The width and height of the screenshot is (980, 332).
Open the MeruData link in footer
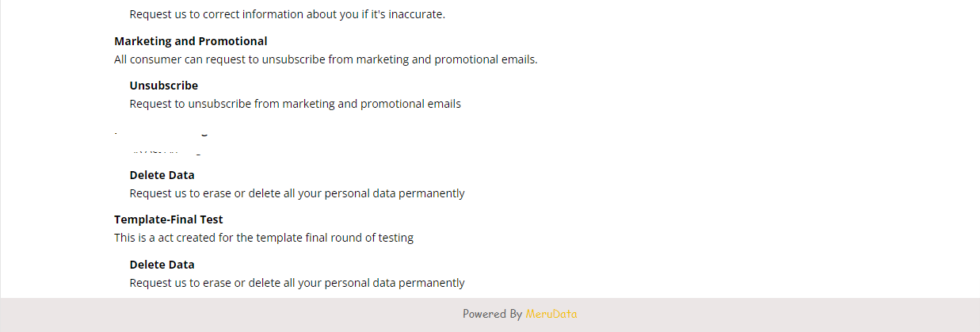coord(551,314)
